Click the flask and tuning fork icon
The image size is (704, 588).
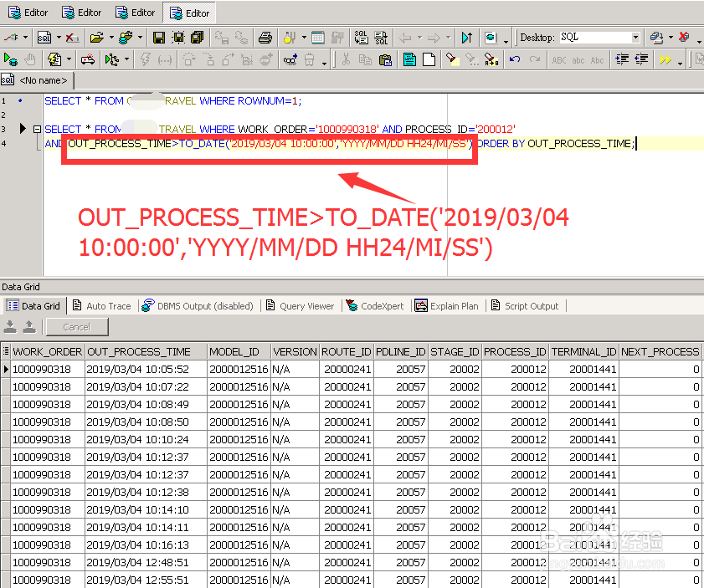point(290,38)
